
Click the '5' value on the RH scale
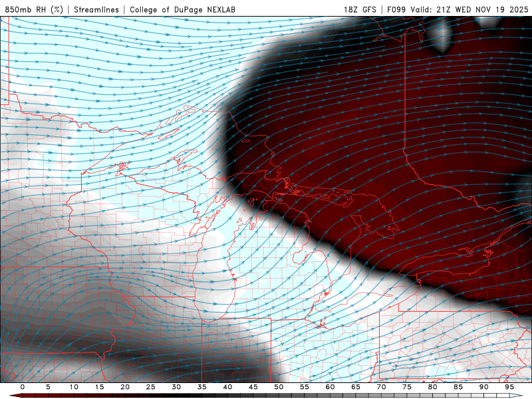point(48,387)
